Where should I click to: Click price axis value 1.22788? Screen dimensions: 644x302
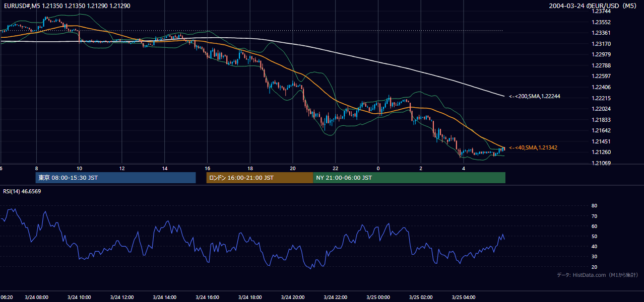(600, 65)
